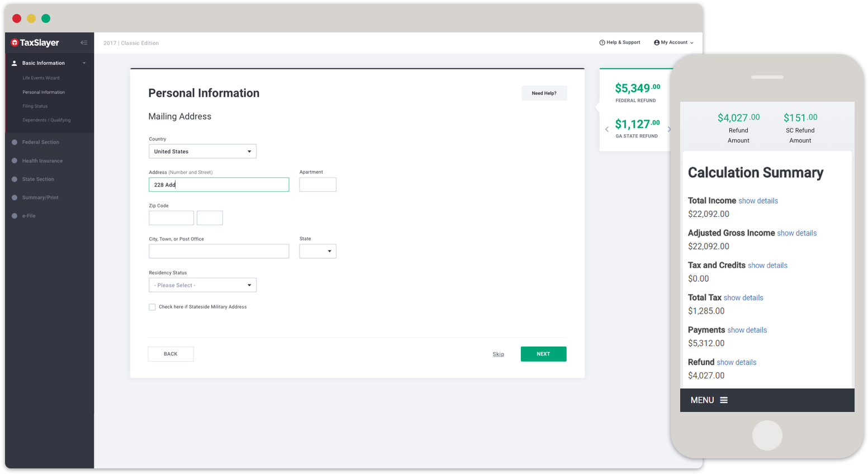Open My Account menu
This screenshot has width=868, height=474.
673,42
